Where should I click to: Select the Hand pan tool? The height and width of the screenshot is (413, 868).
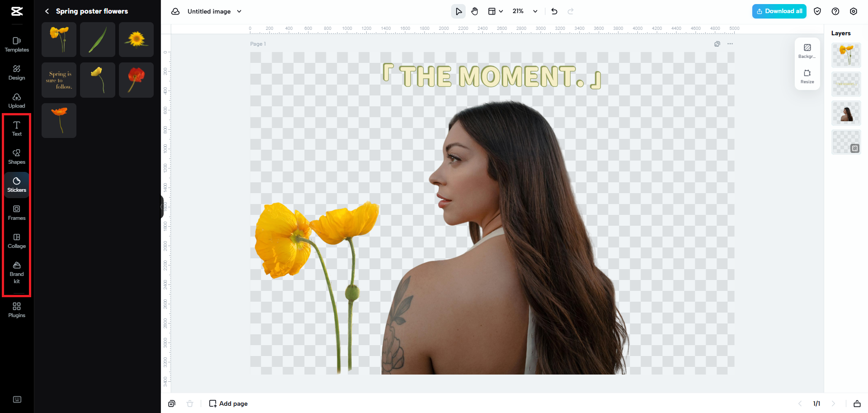pyautogui.click(x=475, y=11)
